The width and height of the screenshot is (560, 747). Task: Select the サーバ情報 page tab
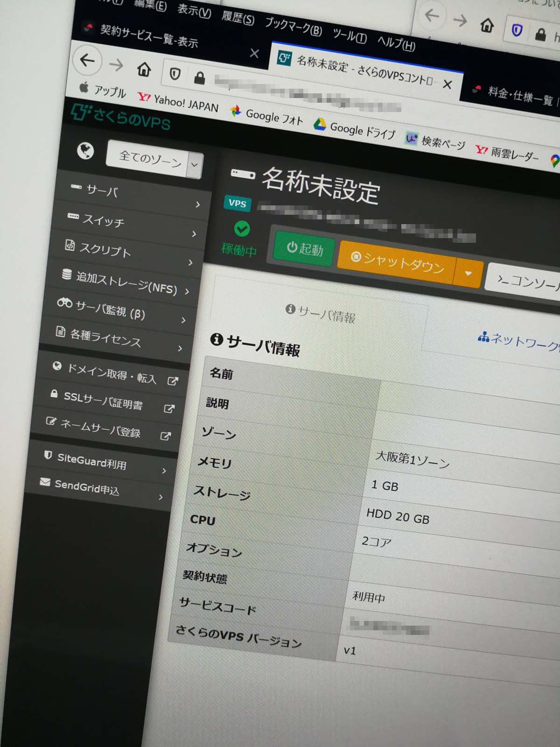click(x=320, y=314)
